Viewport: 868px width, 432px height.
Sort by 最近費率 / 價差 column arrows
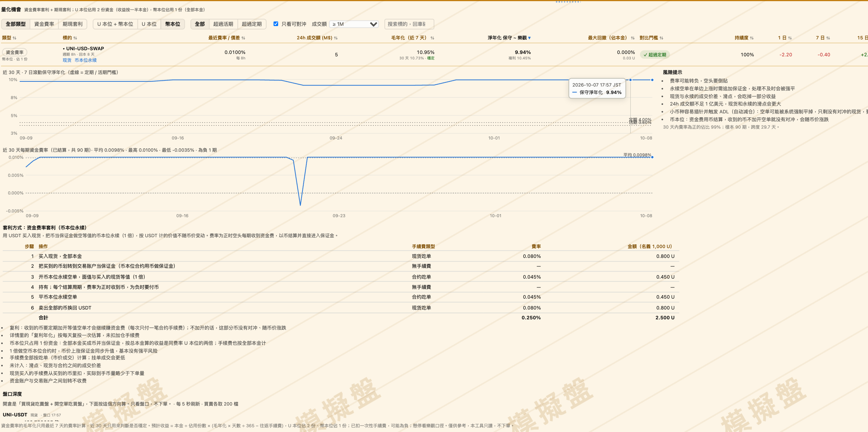(243, 38)
